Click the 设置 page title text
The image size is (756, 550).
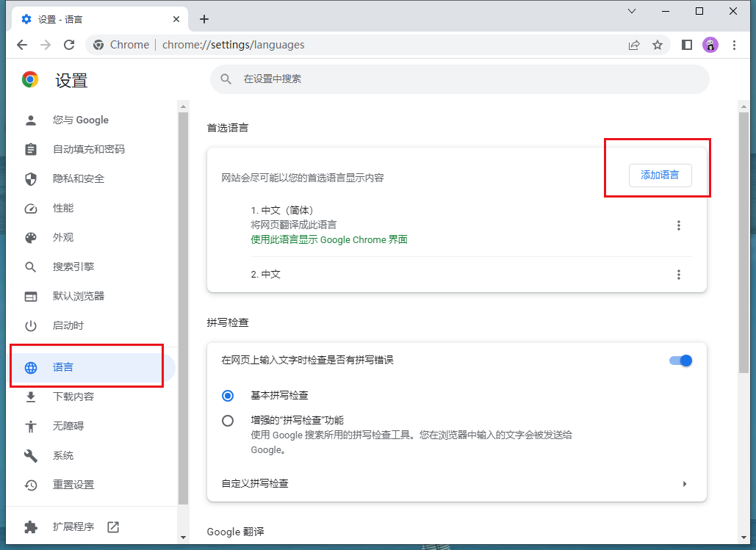pyautogui.click(x=71, y=81)
